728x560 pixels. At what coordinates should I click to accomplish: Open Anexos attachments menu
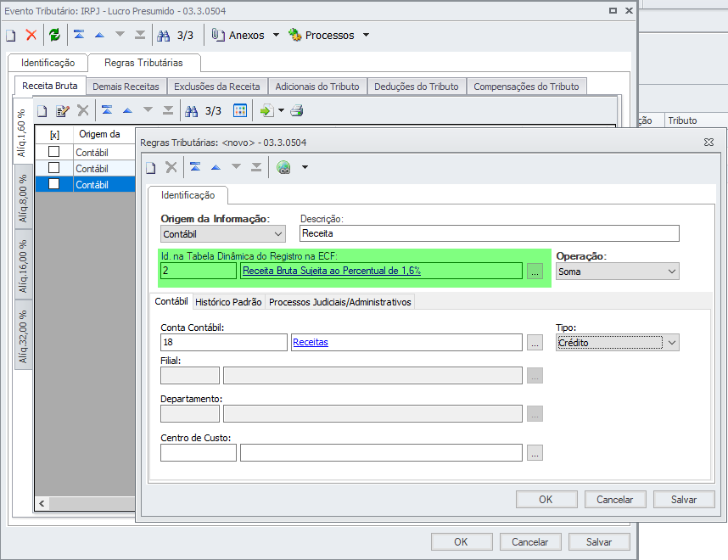tap(245, 36)
